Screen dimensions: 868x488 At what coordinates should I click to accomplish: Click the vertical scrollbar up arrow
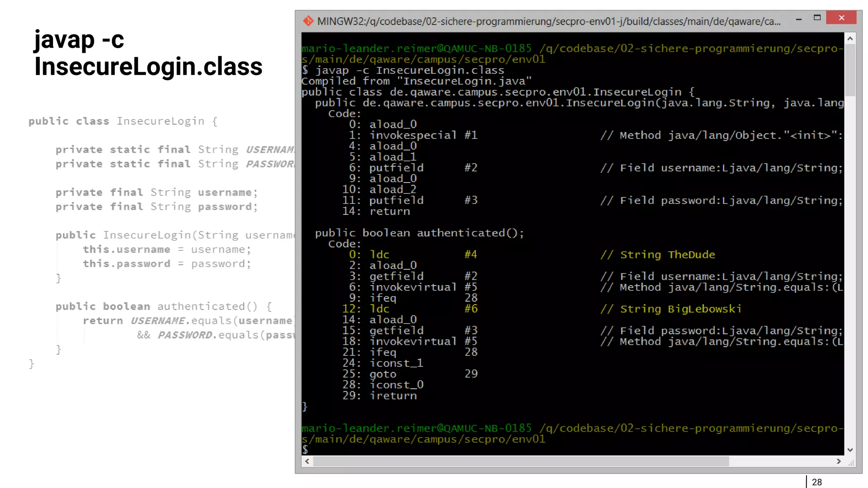tap(850, 39)
